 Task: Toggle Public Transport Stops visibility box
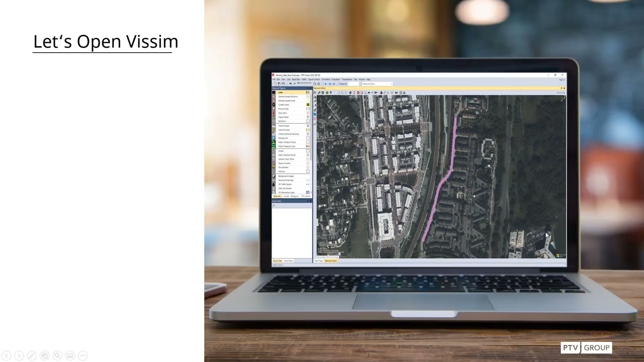point(308,142)
